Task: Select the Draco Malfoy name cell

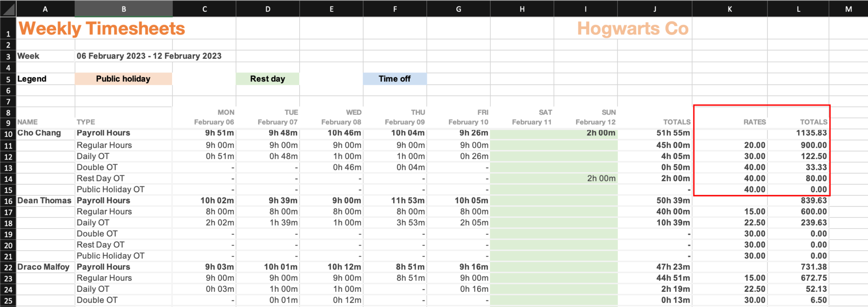Action: click(x=43, y=267)
